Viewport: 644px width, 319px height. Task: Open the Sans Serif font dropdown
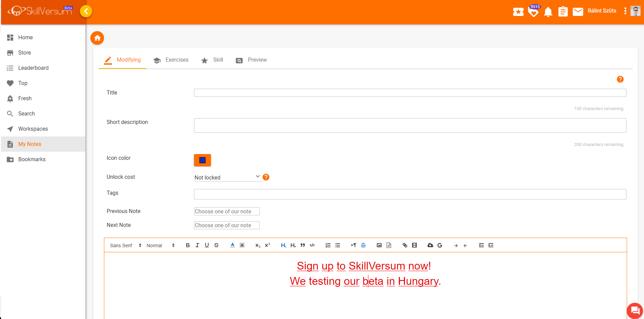pyautogui.click(x=126, y=246)
